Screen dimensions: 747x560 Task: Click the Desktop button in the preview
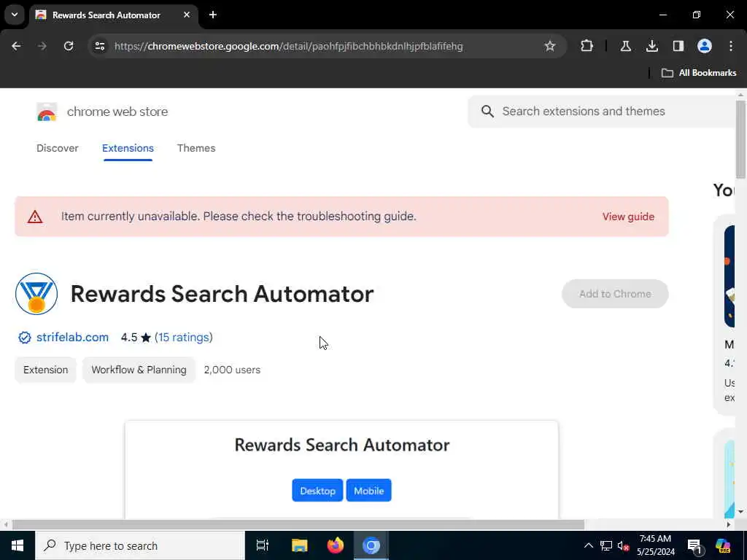point(317,491)
